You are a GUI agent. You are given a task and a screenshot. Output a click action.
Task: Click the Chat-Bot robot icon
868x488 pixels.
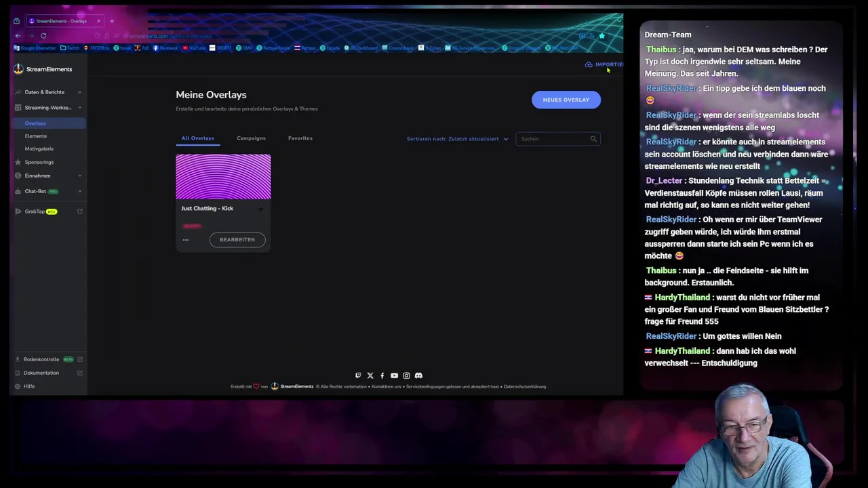coord(18,191)
